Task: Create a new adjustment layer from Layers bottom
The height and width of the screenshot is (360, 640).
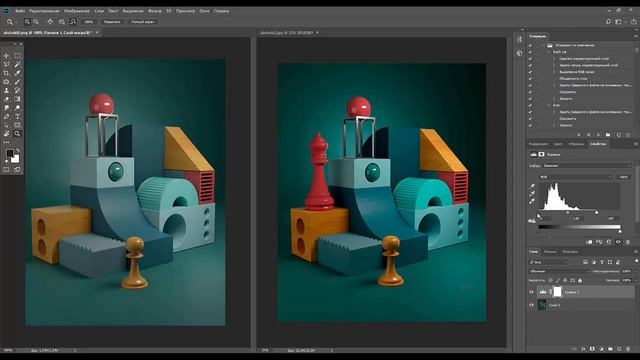Action: pos(601,349)
